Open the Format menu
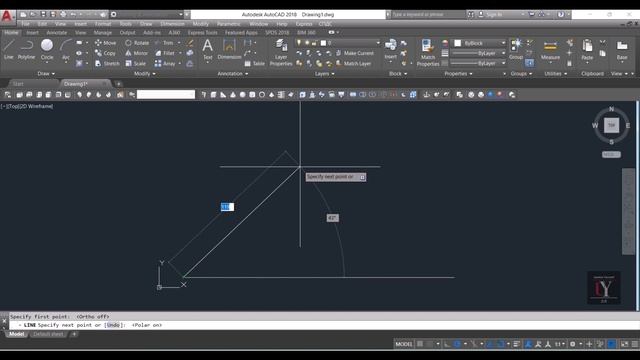Screen dimensions: 640x360 [103, 24]
